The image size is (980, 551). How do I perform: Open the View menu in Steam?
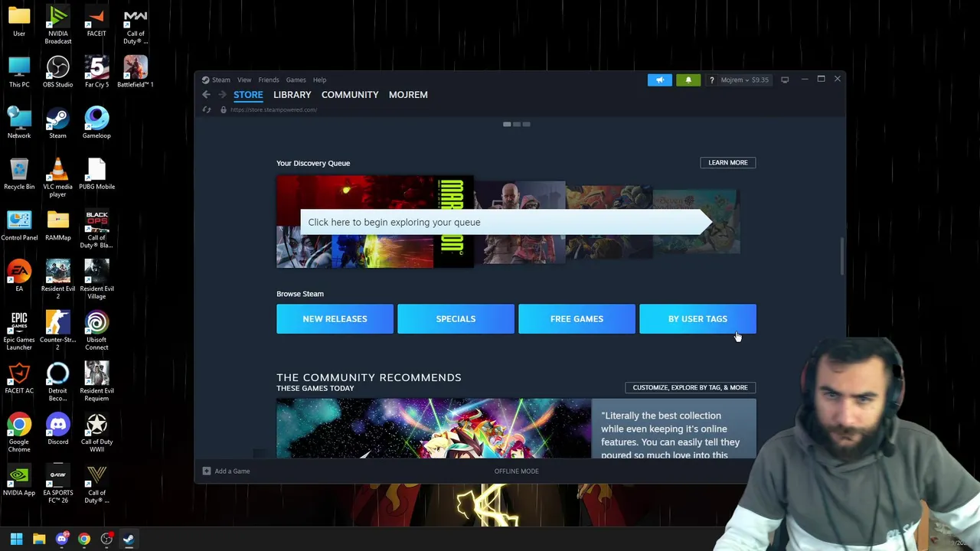tap(244, 80)
